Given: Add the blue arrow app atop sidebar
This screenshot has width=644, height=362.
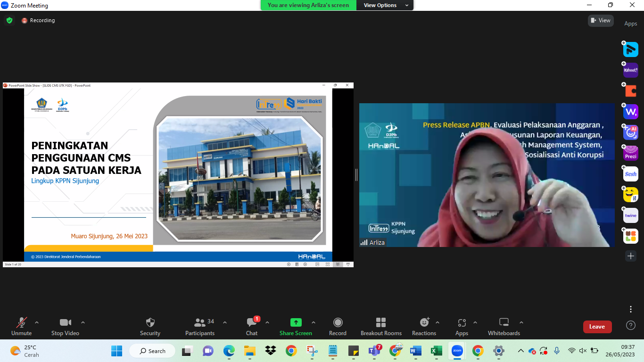Looking at the screenshot, I should point(630,49).
